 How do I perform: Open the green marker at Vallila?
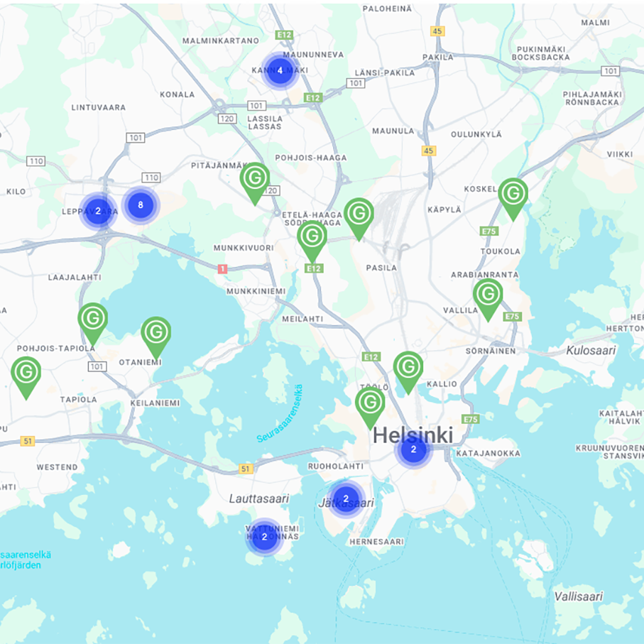pyautogui.click(x=487, y=294)
